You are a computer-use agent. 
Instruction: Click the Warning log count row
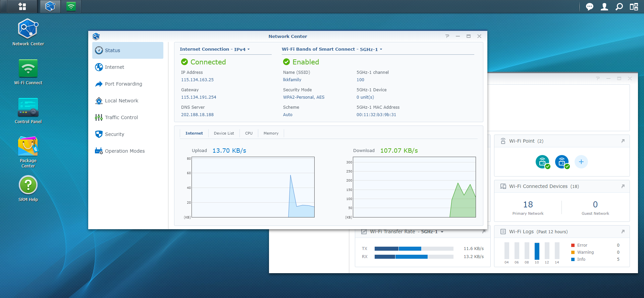[595, 252]
